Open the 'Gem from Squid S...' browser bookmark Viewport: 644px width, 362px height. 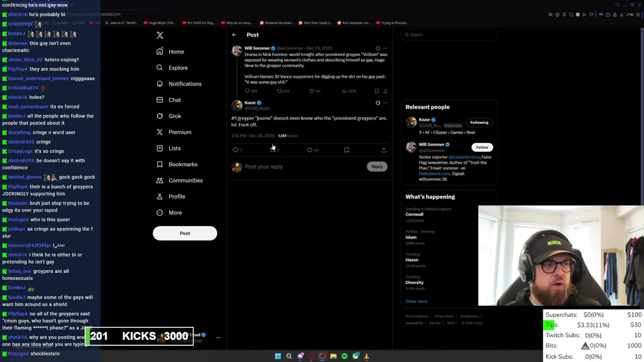click(315, 23)
